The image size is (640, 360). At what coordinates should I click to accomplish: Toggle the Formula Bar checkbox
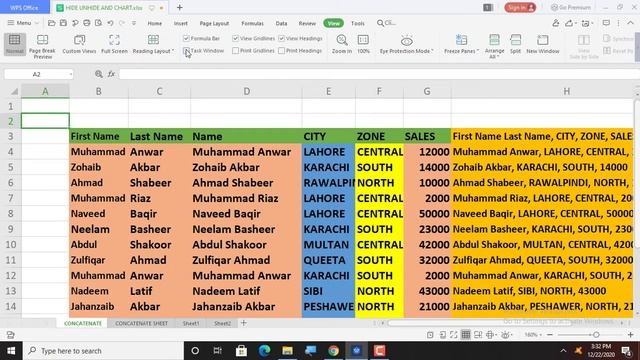tap(186, 38)
